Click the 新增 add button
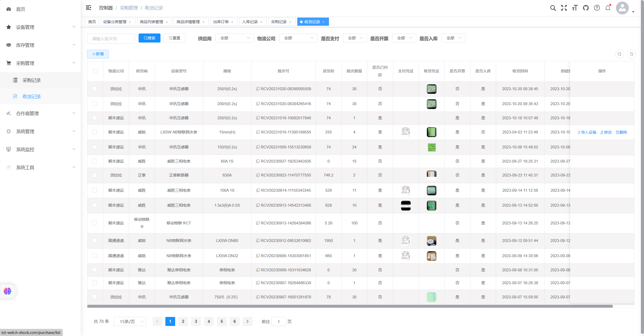The image size is (644, 336). (98, 54)
